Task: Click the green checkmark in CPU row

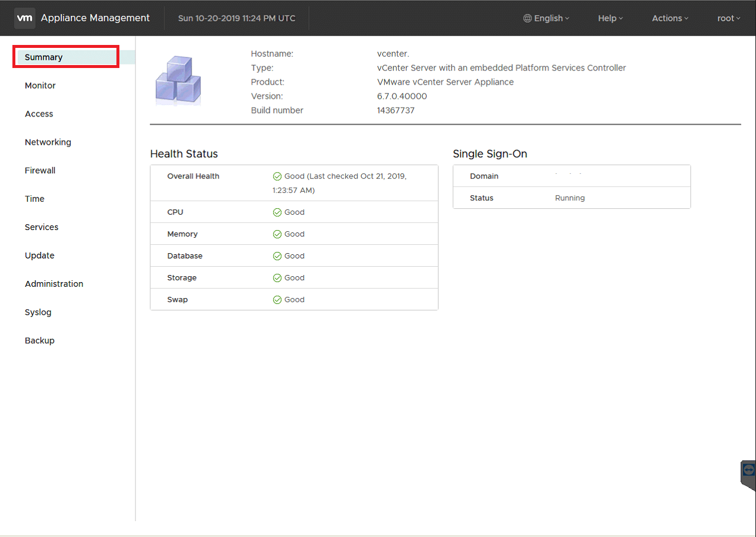Action: (x=277, y=212)
